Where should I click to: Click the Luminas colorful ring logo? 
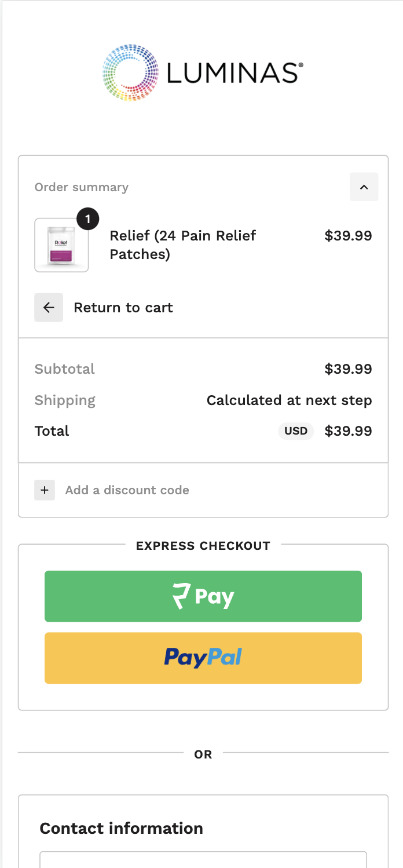pyautogui.click(x=130, y=73)
